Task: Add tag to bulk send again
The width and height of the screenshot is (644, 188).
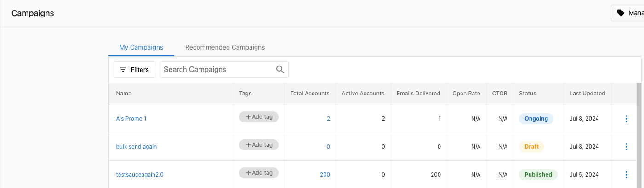Action: (259, 145)
